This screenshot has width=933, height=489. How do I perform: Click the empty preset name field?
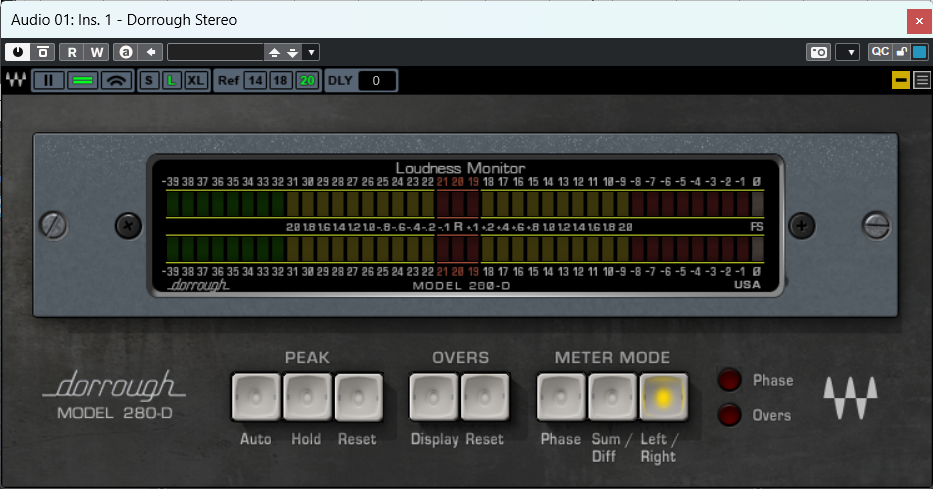(214, 52)
